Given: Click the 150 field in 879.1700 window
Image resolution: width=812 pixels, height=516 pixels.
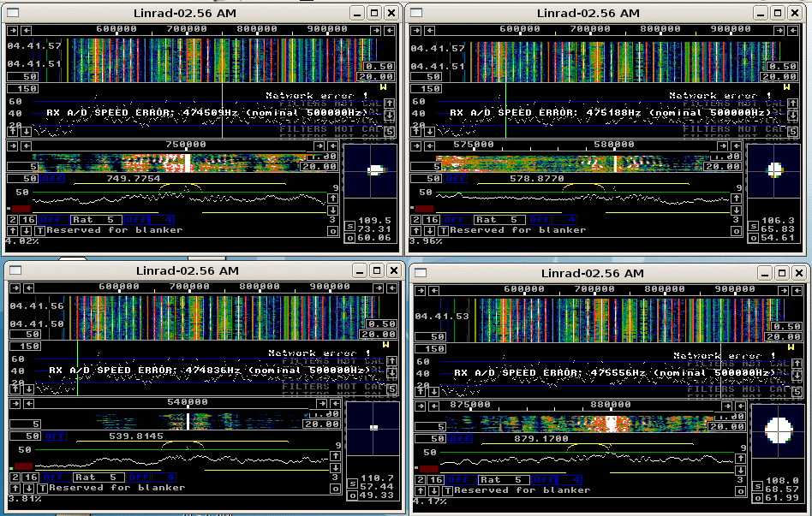Looking at the screenshot, I should pos(430,349).
